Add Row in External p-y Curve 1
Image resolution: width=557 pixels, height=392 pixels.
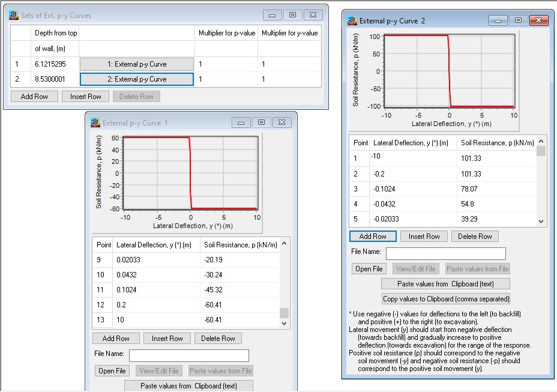pos(116,338)
